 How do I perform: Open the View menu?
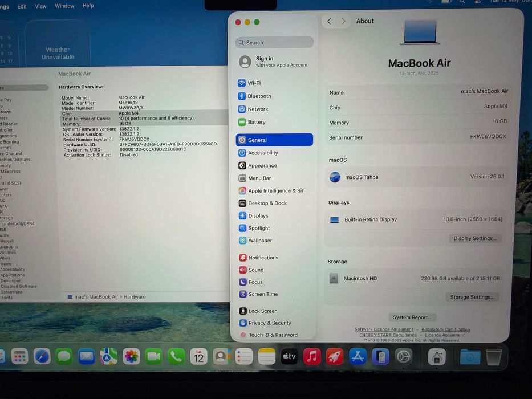pos(40,6)
